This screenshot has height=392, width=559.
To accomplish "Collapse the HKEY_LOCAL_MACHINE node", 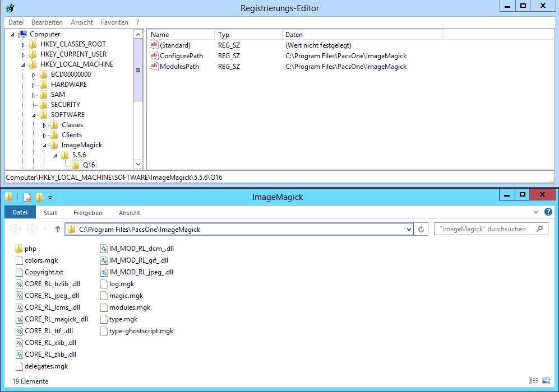I will tap(23, 65).
